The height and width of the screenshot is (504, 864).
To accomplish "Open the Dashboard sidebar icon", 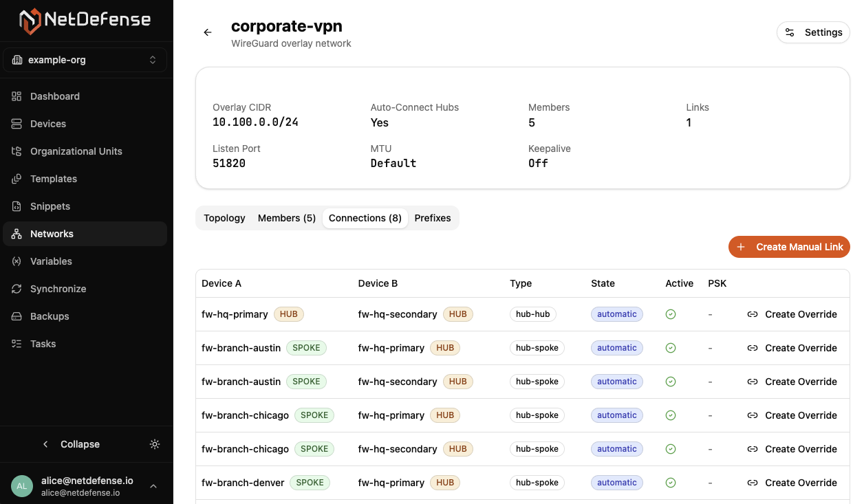I will click(x=17, y=96).
